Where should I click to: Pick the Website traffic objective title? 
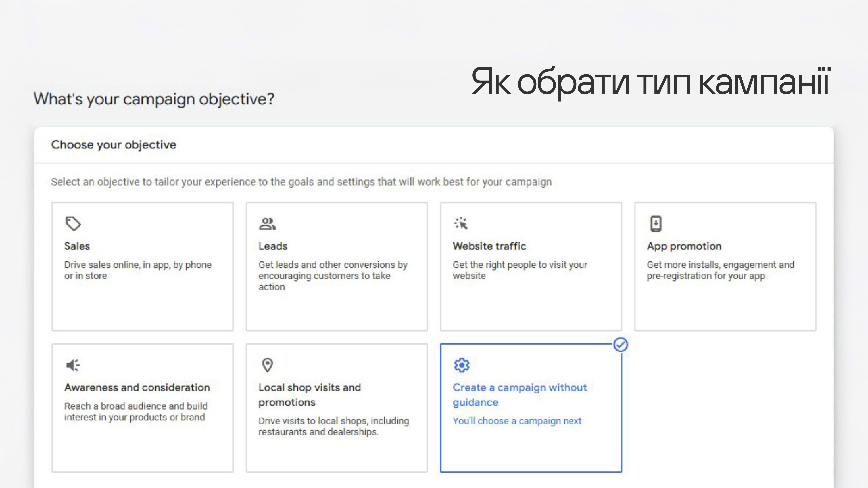tap(489, 246)
